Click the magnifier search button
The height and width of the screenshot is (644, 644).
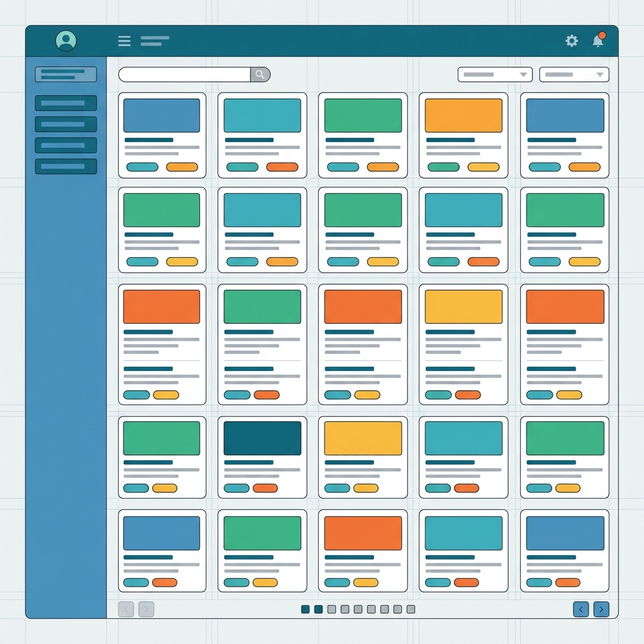coord(260,74)
